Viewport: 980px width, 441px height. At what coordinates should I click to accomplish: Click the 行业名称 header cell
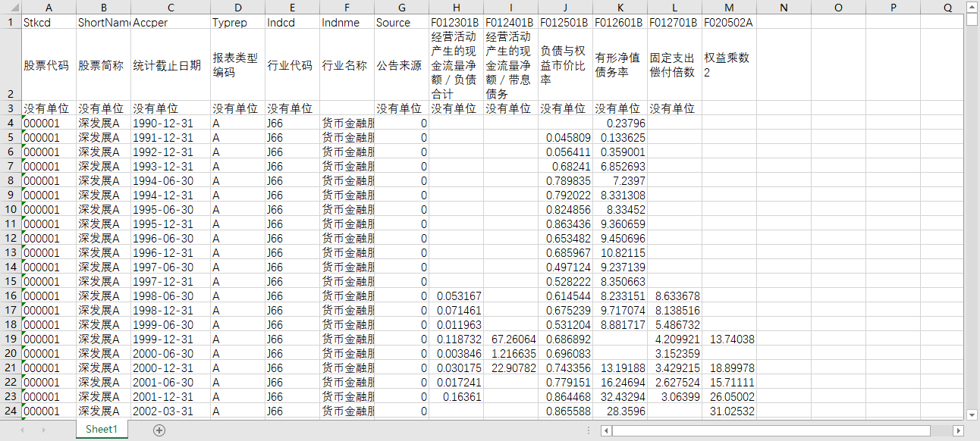point(347,65)
